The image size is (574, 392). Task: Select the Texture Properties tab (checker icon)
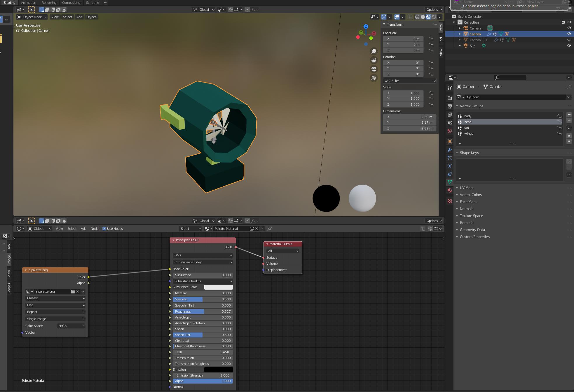coord(449,201)
